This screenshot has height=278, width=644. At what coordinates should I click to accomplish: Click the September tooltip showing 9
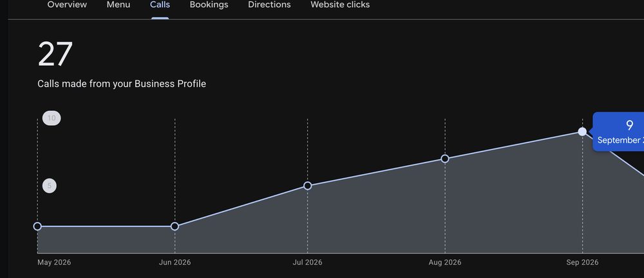point(618,132)
